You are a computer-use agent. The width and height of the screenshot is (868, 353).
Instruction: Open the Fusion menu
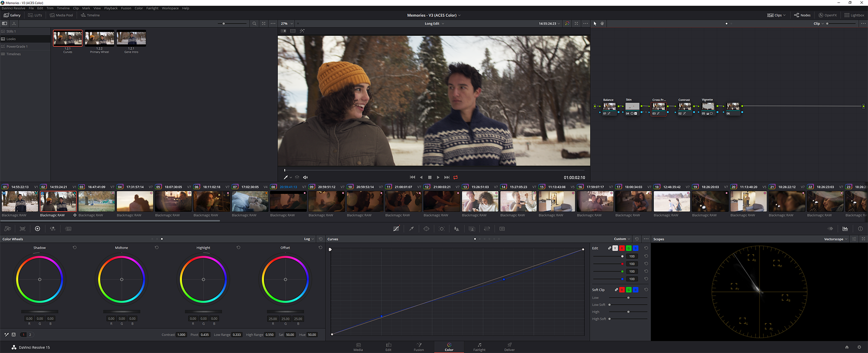click(x=126, y=8)
